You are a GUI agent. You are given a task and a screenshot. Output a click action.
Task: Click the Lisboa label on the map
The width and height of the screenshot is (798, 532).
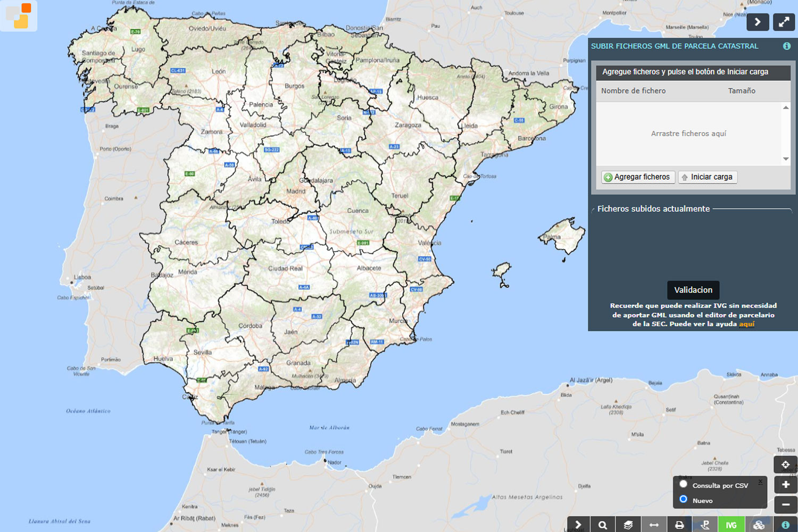point(82,277)
